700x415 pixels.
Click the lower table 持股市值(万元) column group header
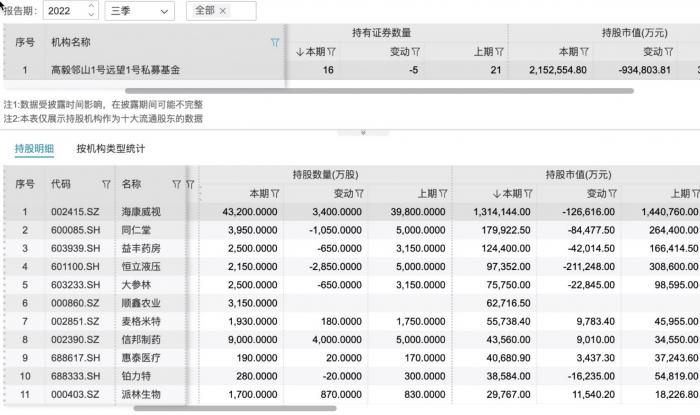(578, 174)
